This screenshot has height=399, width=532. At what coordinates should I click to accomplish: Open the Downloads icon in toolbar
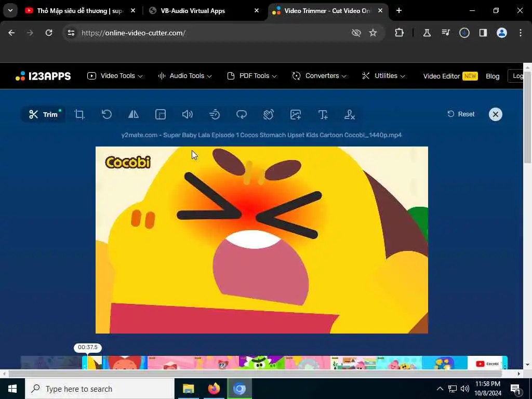click(464, 33)
